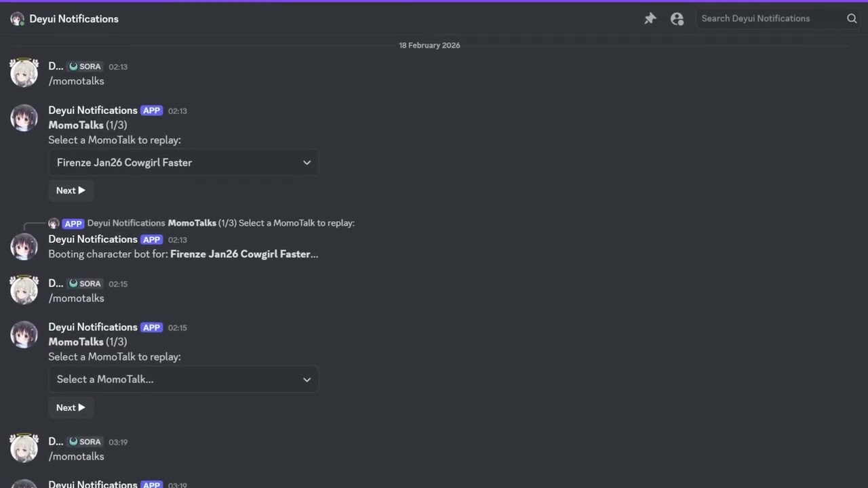Click Next below Select a MomoTalk dropdown
868x488 pixels.
click(71, 407)
